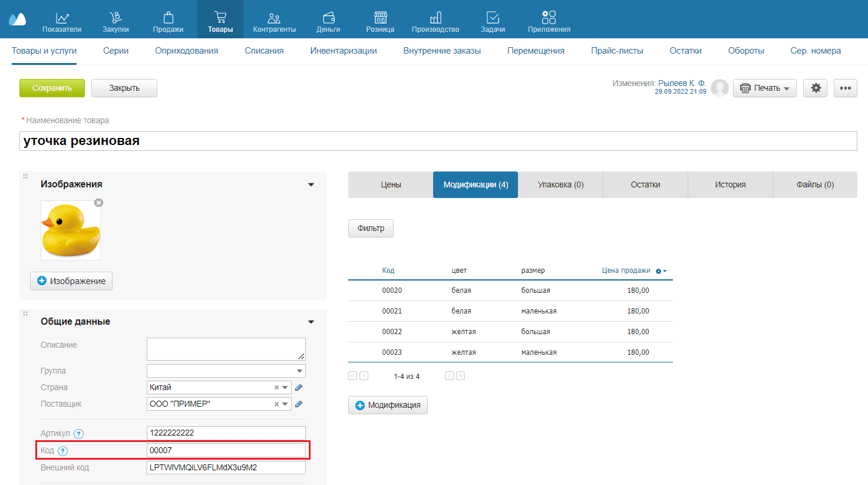Open the Остатки tab in product card
Image resolution: width=868 pixels, height=485 pixels.
point(645,184)
